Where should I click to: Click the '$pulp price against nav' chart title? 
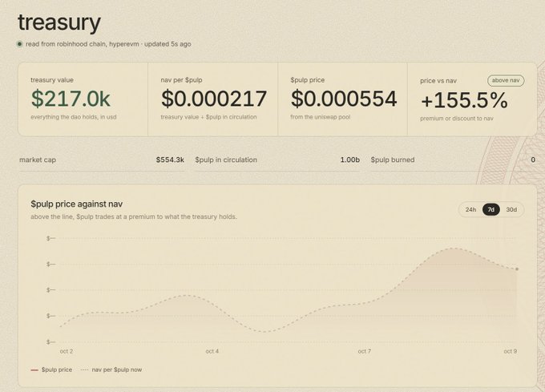pyautogui.click(x=76, y=204)
